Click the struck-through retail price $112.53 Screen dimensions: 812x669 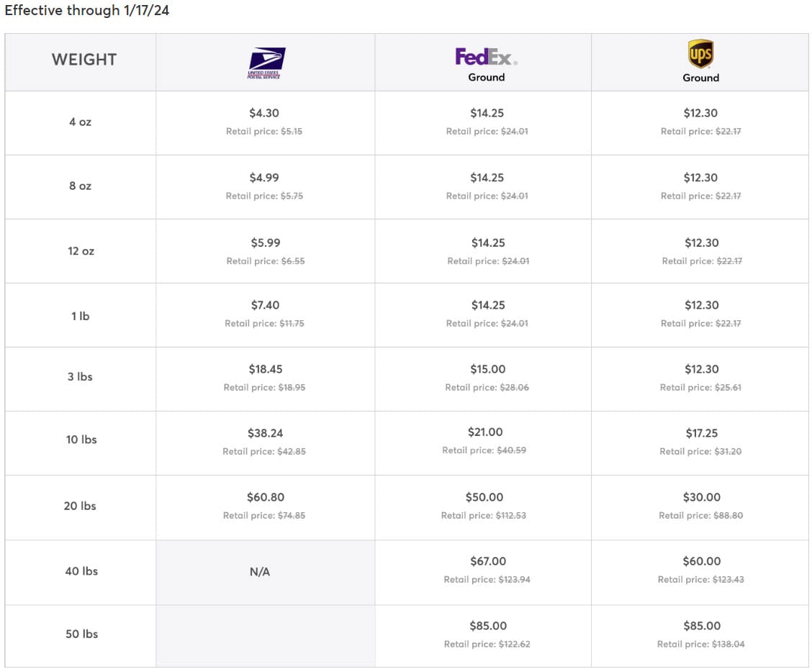point(510,515)
